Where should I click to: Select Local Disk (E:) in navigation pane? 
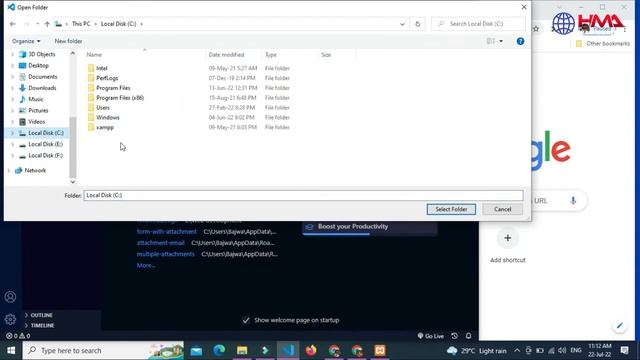pos(45,144)
